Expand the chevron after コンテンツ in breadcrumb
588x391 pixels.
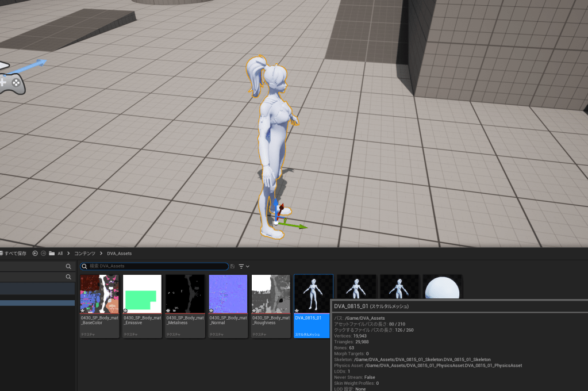[x=101, y=253]
